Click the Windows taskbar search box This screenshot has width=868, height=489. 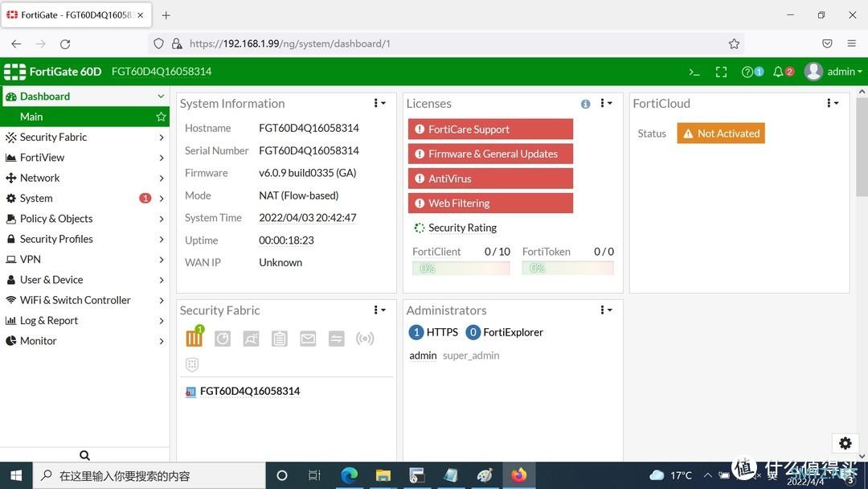(151, 475)
